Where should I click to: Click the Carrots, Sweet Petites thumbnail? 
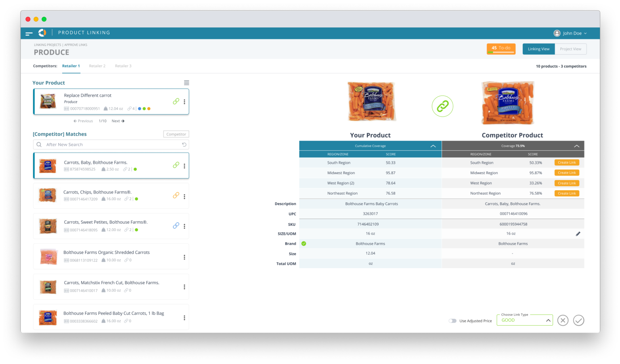tap(48, 226)
